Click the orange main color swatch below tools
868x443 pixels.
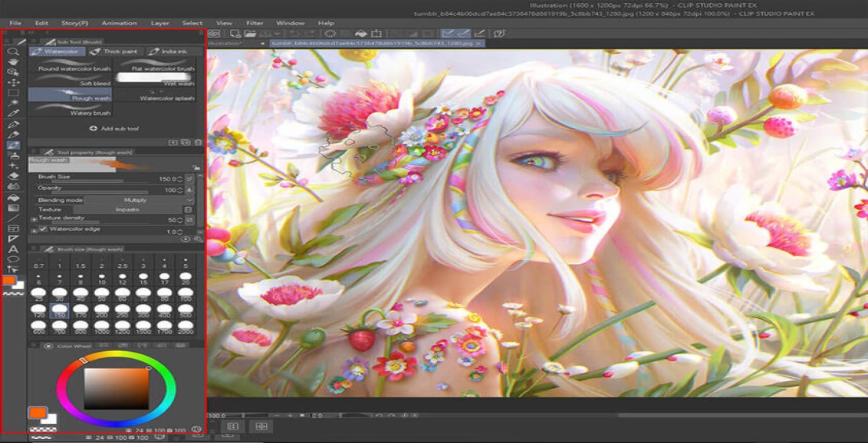[9, 280]
